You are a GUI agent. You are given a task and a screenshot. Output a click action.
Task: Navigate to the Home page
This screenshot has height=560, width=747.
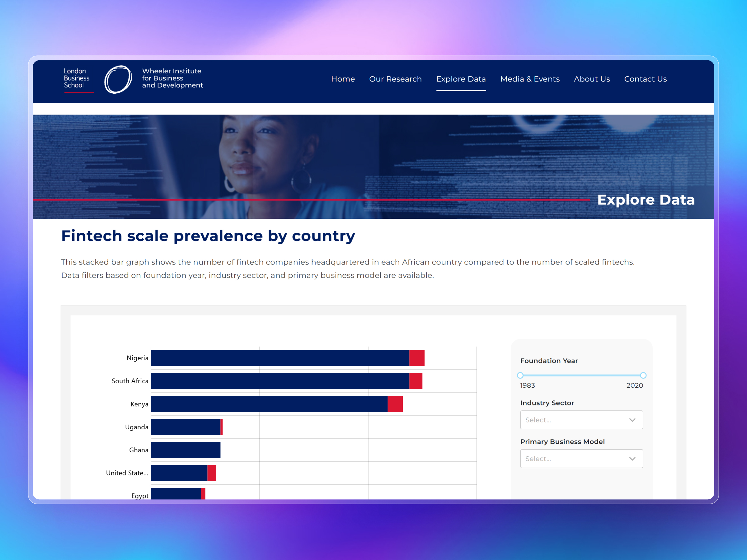(x=343, y=79)
